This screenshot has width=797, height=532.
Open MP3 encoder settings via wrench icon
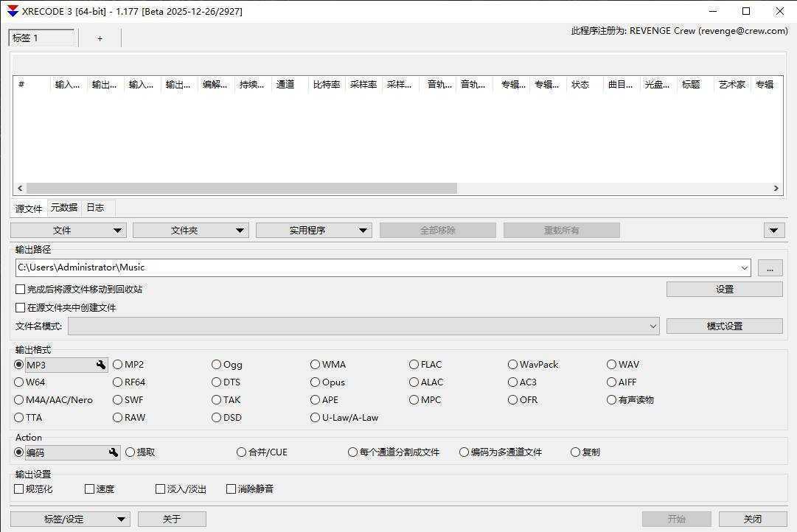pyautogui.click(x=101, y=365)
